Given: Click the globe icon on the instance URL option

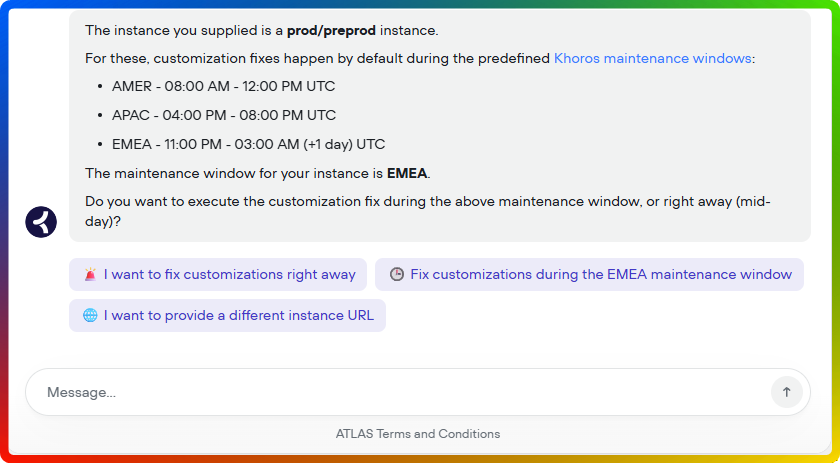Looking at the screenshot, I should pos(90,315).
